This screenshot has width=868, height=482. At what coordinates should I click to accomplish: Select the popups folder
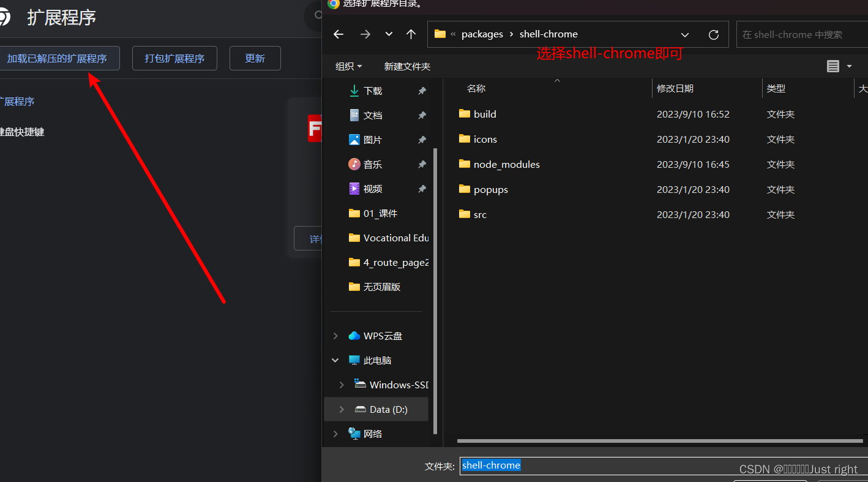point(484,189)
